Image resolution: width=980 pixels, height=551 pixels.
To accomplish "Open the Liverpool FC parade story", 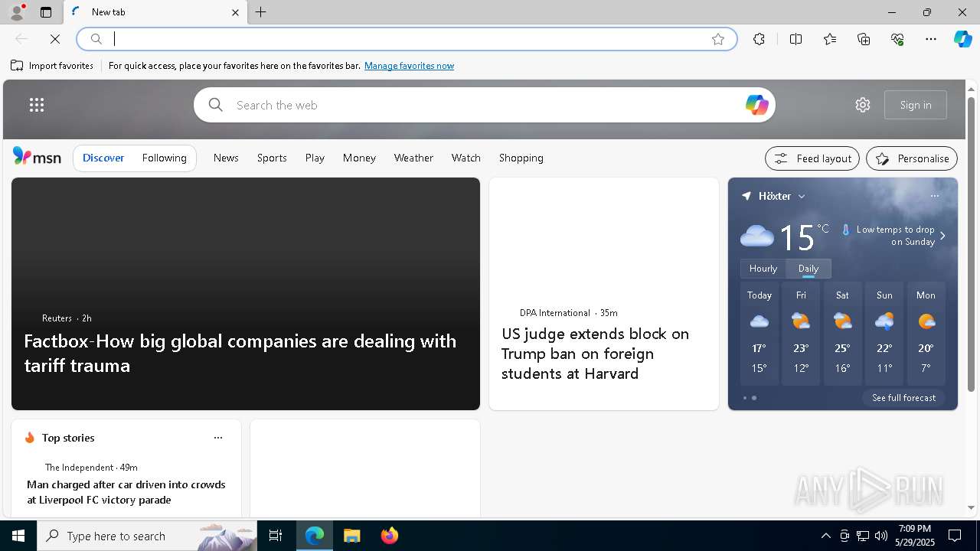I will coord(126,492).
